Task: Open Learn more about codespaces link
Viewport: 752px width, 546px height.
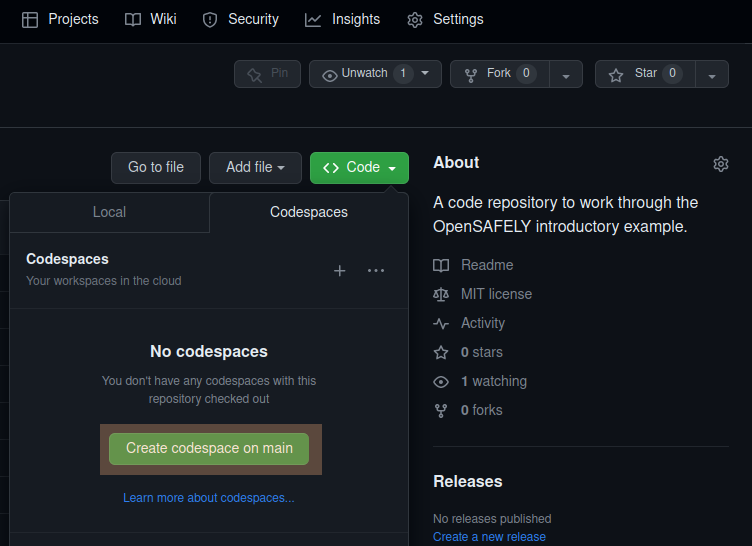Action: pyautogui.click(x=209, y=498)
